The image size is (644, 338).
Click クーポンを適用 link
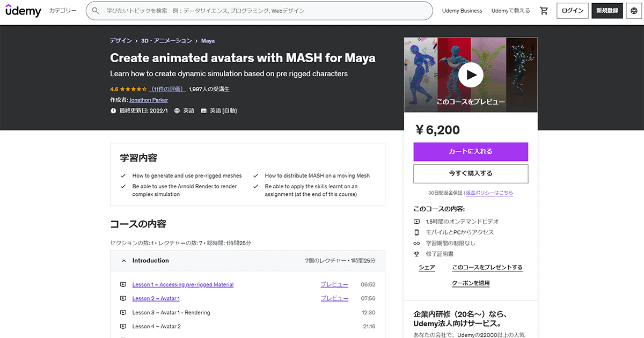[471, 283]
